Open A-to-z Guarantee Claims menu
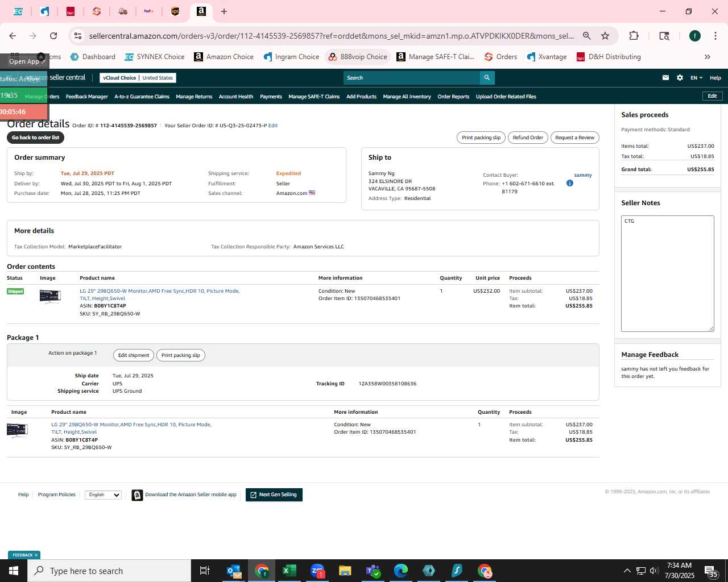 click(142, 97)
